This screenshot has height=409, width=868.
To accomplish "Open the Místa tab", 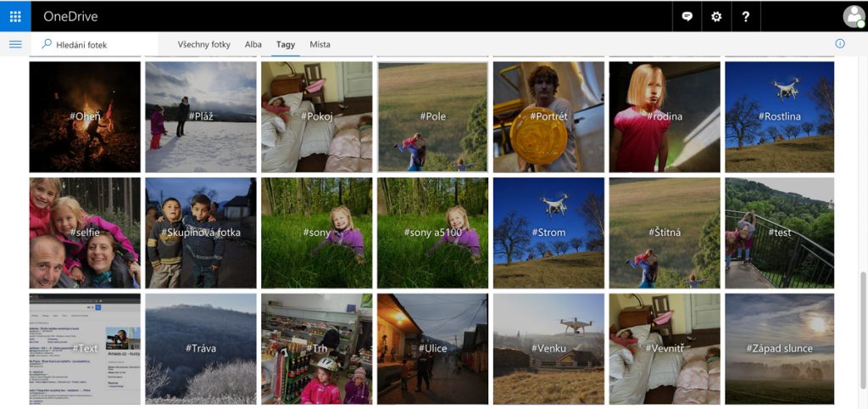I will pyautogui.click(x=320, y=45).
